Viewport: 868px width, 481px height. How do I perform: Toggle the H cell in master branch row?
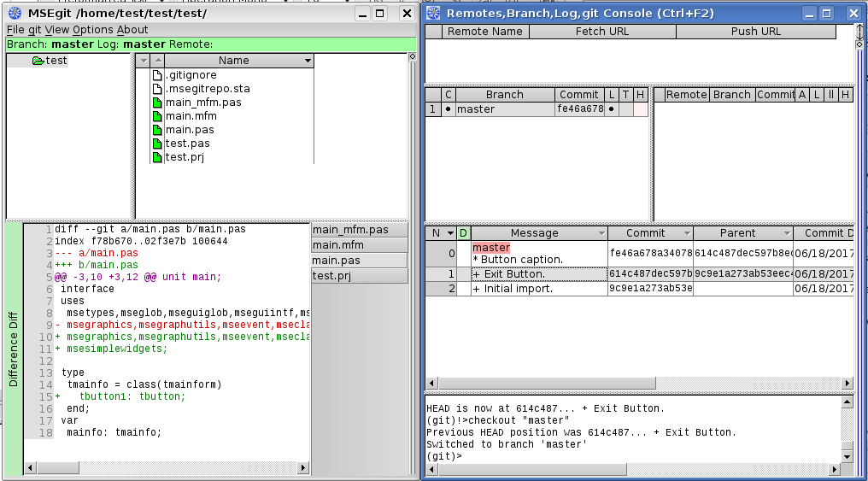(640, 109)
